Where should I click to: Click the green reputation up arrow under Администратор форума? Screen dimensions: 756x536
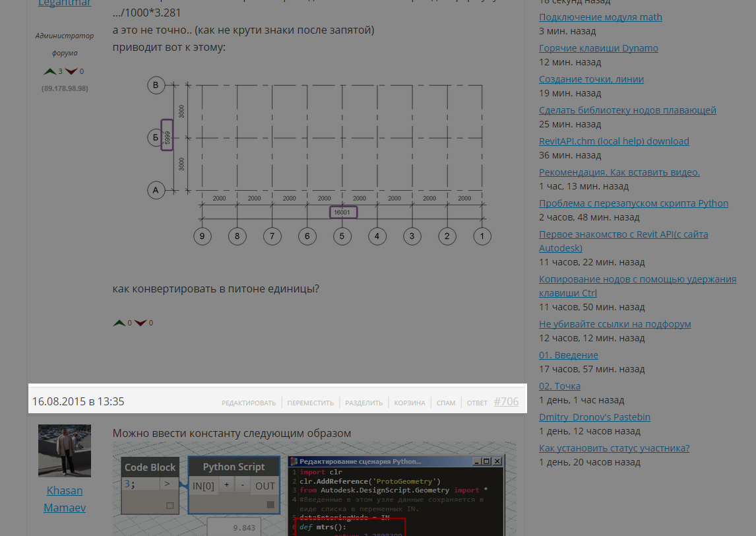(49, 71)
